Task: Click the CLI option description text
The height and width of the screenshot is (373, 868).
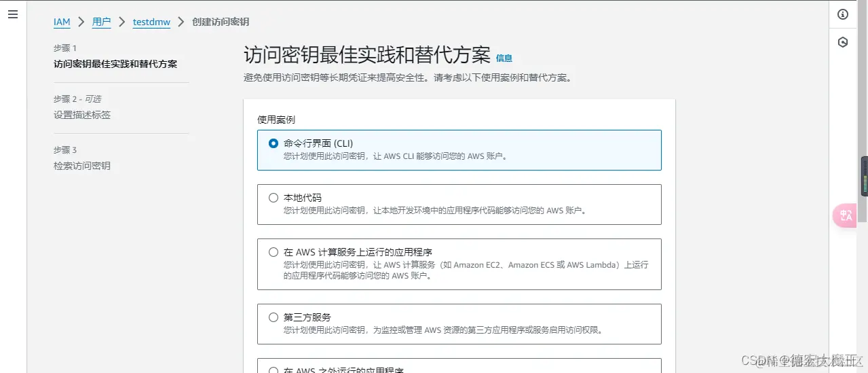Action: (396, 156)
